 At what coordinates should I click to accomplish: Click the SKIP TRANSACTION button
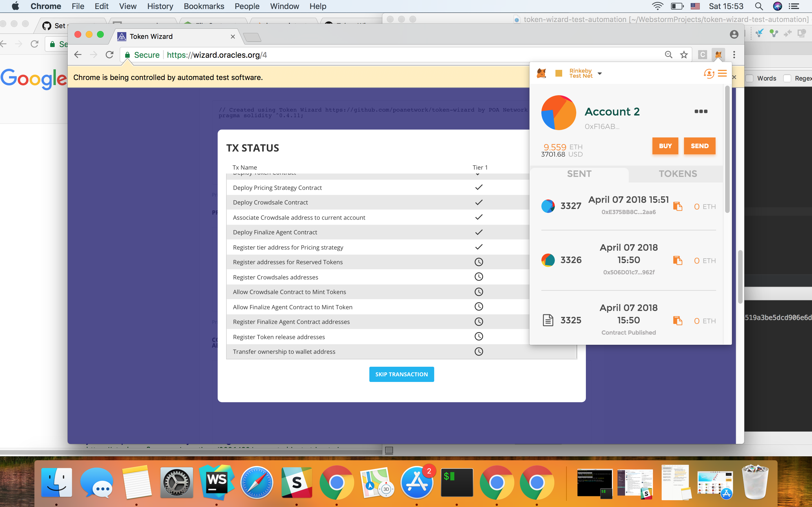[401, 374]
